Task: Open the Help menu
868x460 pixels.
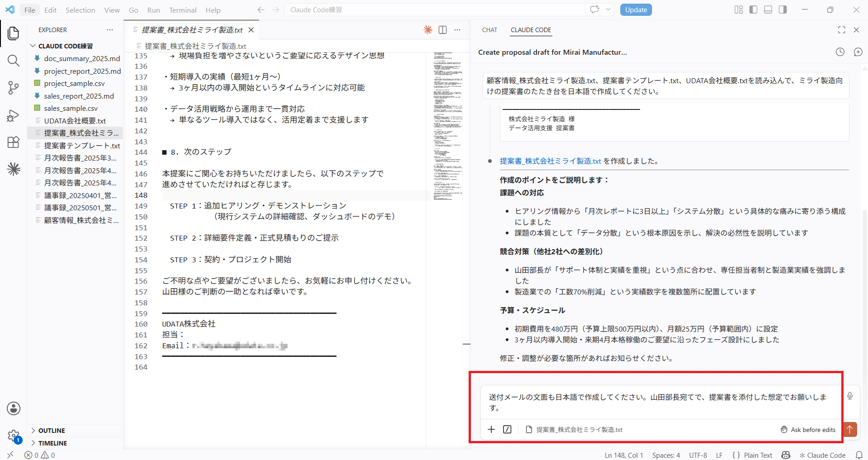Action: pos(213,10)
